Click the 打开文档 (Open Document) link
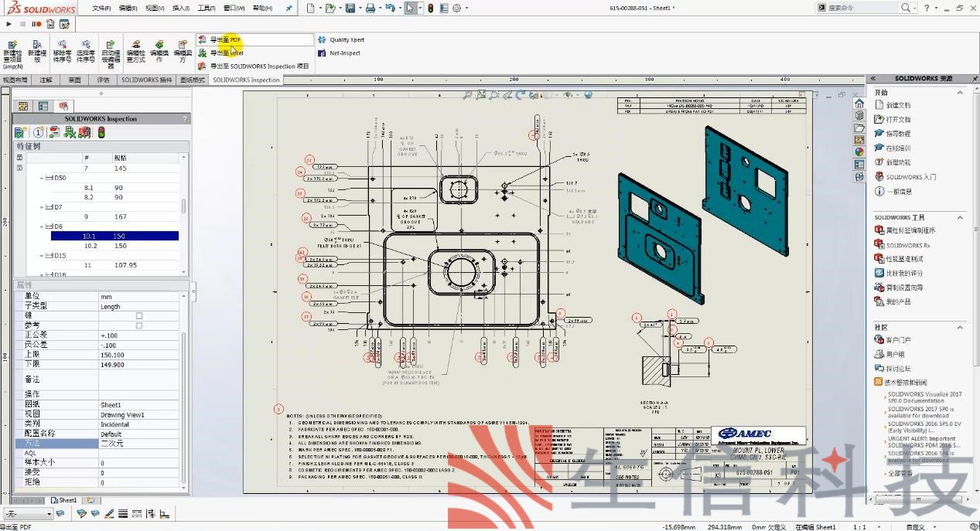980x531 pixels. 897,120
